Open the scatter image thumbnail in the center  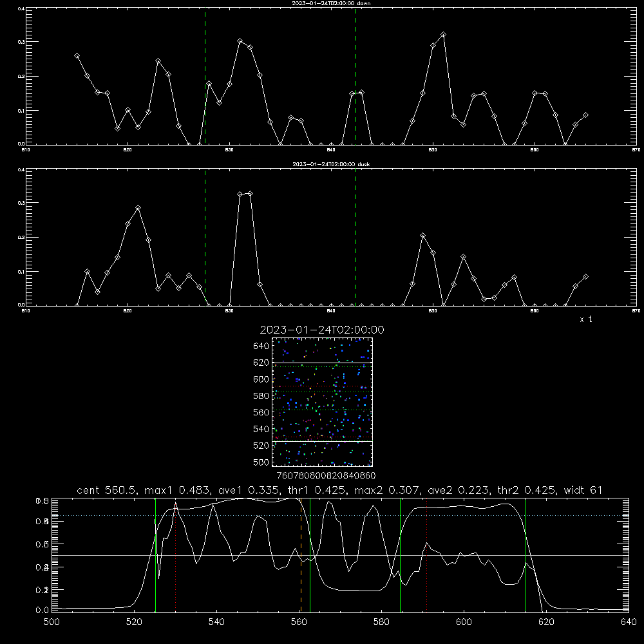[323, 402]
